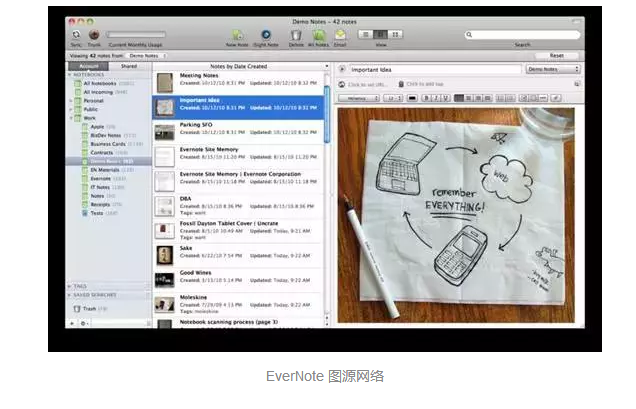Click the Important Idea note thumbnail in list
The width and height of the screenshot is (636, 409).
(x=165, y=108)
